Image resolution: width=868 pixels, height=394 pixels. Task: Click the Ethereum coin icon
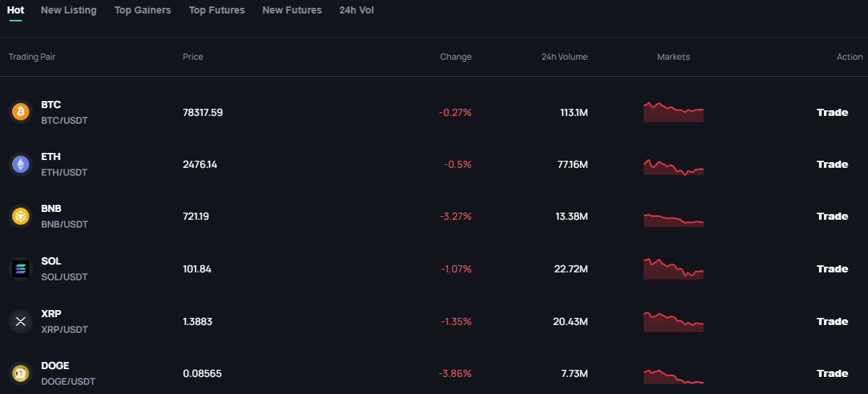tap(21, 164)
